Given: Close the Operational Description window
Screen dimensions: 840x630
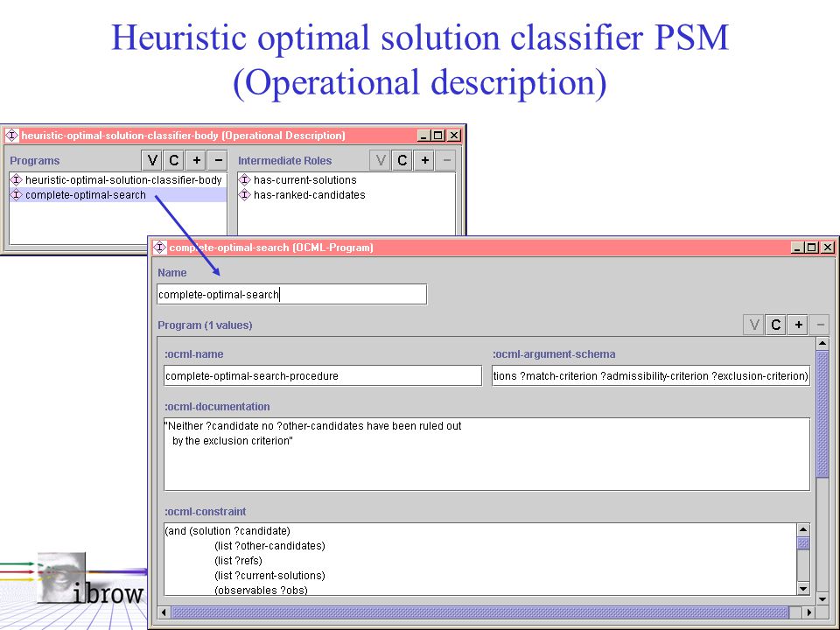Looking at the screenshot, I should [x=454, y=136].
